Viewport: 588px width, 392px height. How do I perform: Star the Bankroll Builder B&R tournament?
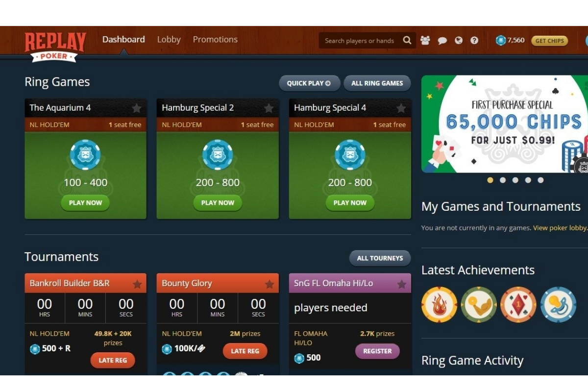click(x=137, y=284)
